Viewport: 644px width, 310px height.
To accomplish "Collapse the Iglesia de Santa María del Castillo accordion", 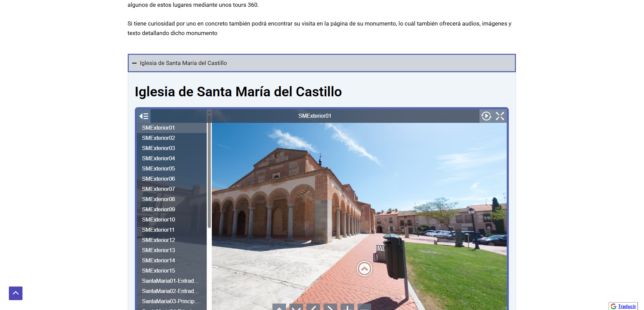I will coord(322,63).
